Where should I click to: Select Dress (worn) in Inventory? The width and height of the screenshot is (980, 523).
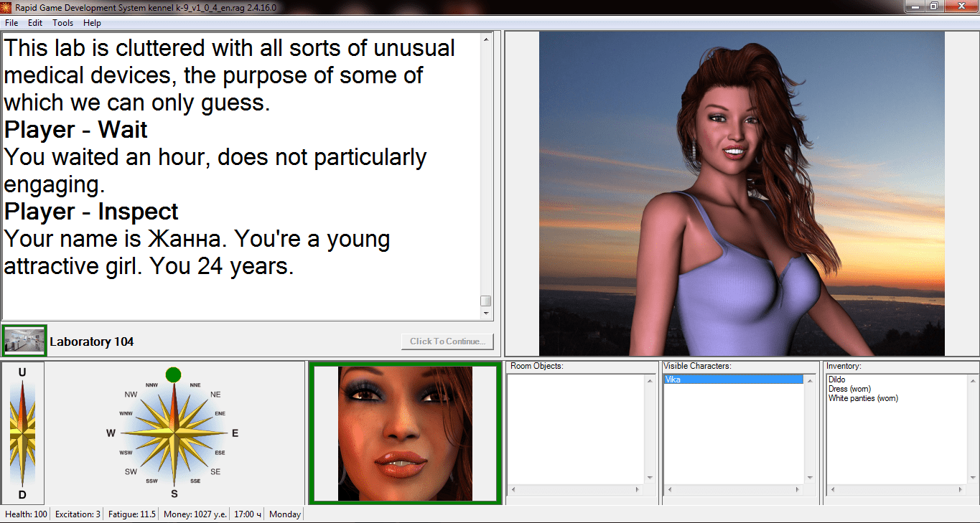(849, 389)
